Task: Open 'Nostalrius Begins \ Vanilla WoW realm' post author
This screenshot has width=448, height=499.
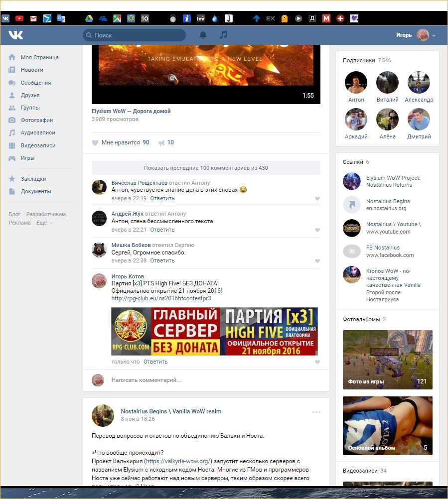Action: (x=171, y=411)
